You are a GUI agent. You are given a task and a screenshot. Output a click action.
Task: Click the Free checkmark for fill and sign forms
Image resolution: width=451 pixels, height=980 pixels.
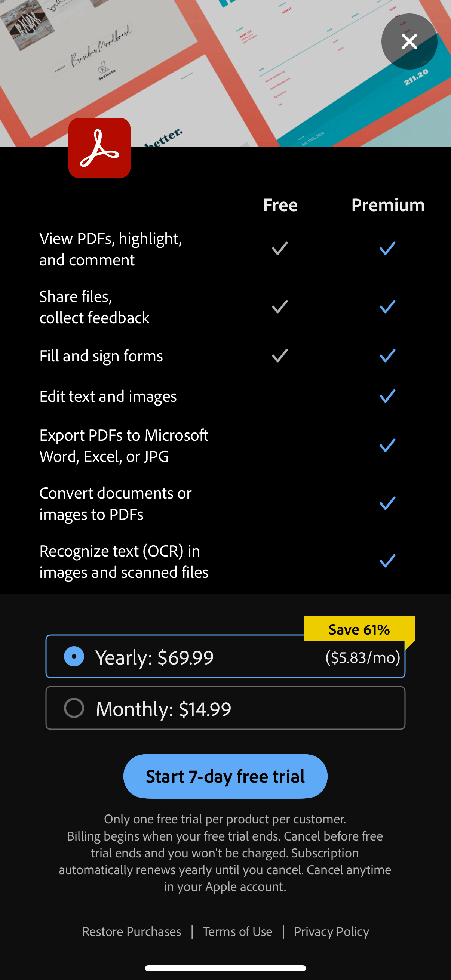tap(279, 356)
